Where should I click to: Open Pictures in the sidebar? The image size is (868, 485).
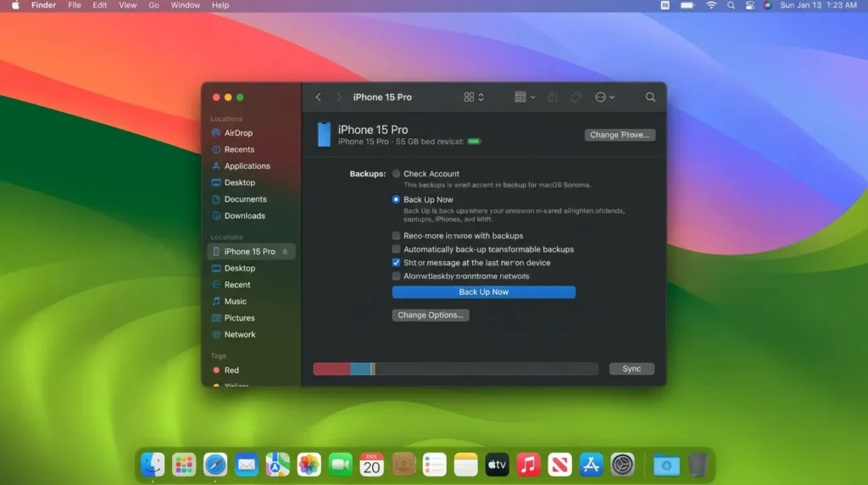pyautogui.click(x=239, y=318)
